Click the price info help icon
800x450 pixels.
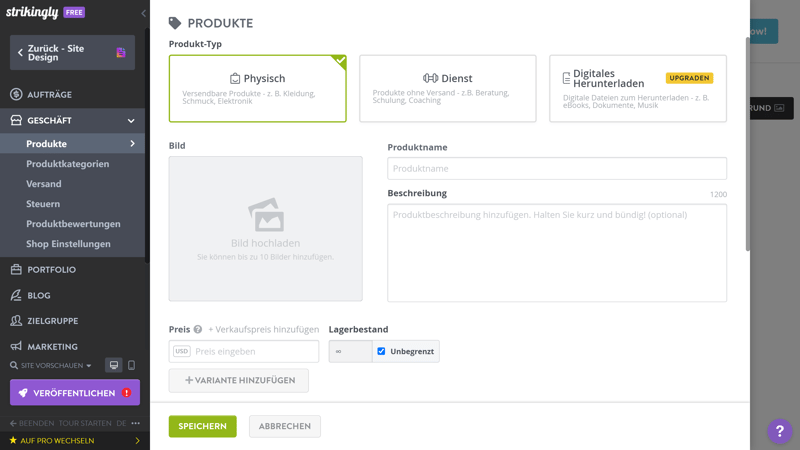coord(198,329)
